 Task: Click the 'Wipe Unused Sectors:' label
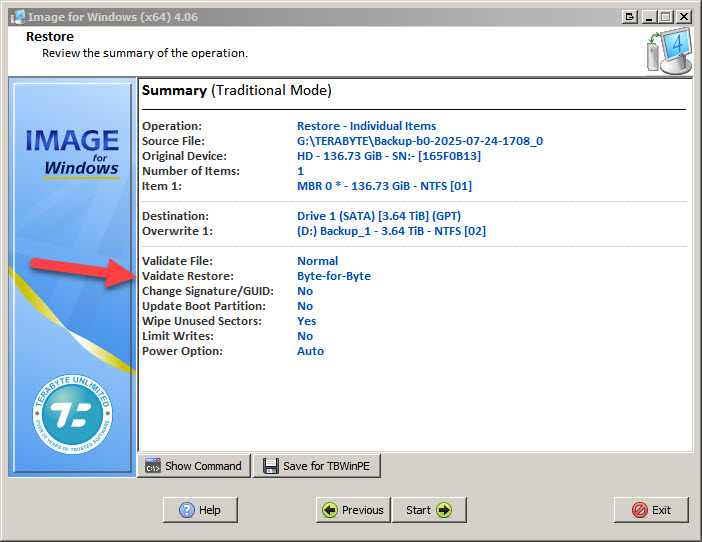(202, 321)
